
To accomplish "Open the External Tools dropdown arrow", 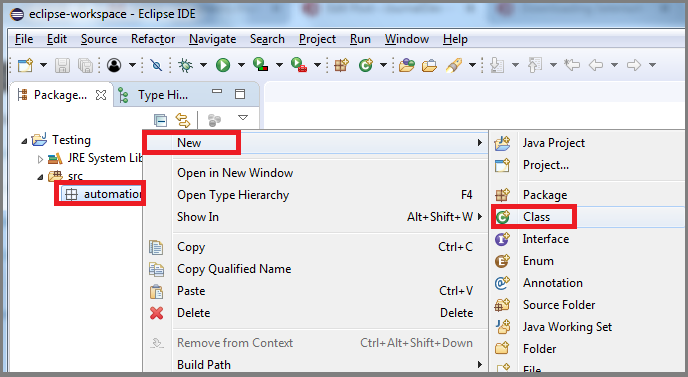I will [x=317, y=65].
